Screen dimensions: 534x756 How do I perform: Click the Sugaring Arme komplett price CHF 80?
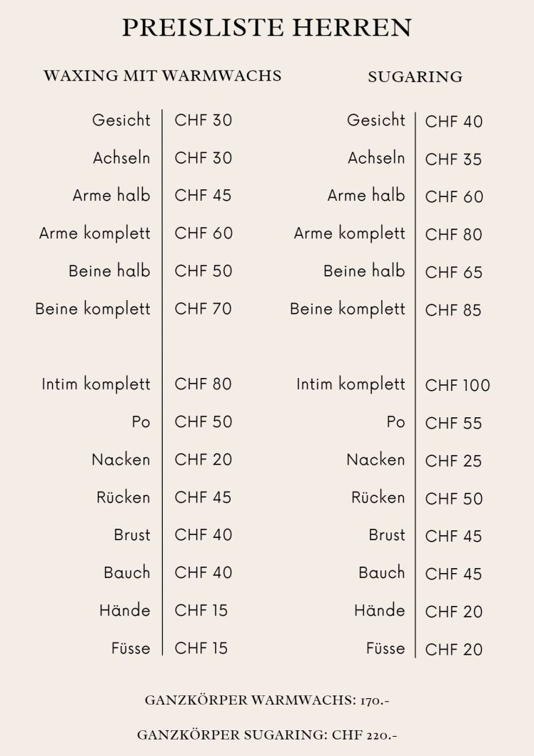(x=453, y=234)
